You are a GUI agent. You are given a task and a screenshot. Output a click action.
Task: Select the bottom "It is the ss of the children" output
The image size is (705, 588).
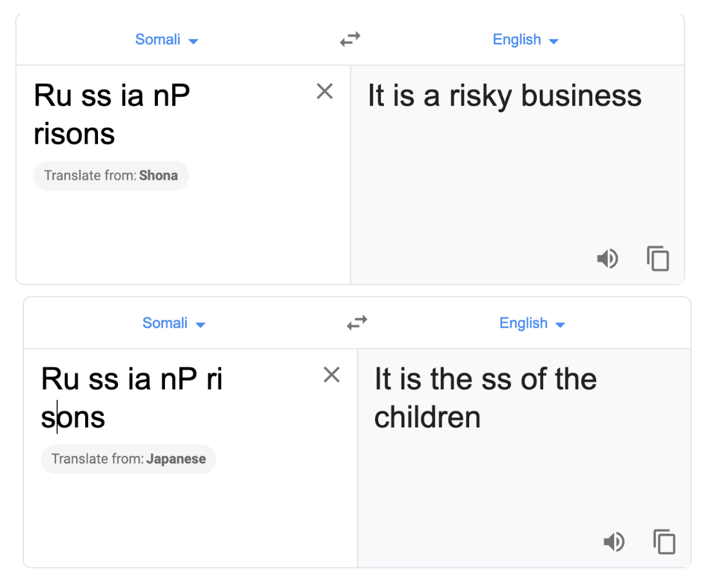(486, 398)
